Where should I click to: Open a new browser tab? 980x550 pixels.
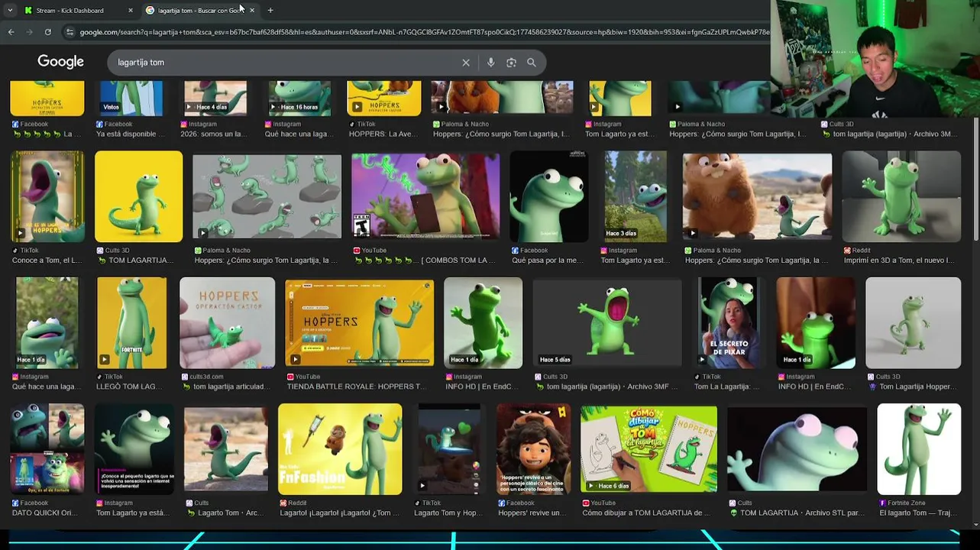[270, 10]
